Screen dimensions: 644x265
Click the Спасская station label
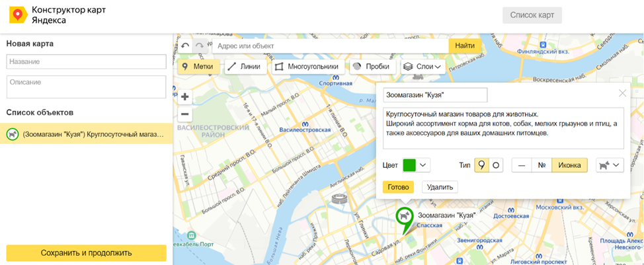429,225
